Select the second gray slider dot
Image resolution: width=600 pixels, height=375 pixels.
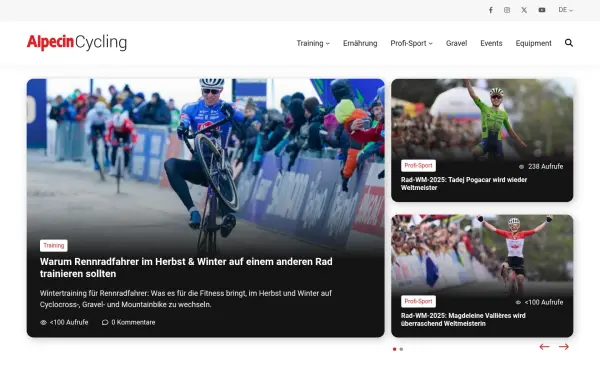point(401,349)
